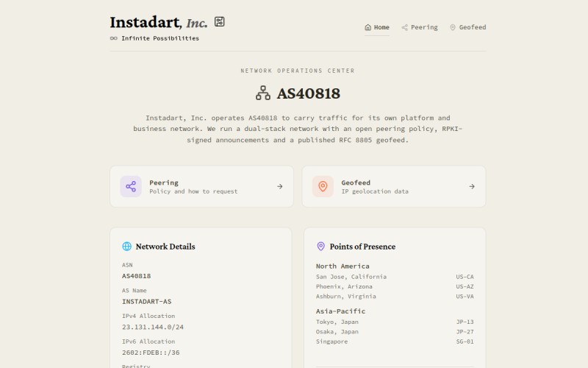Click the IPv4 Allocation field label
The width and height of the screenshot is (588, 368).
coord(148,316)
